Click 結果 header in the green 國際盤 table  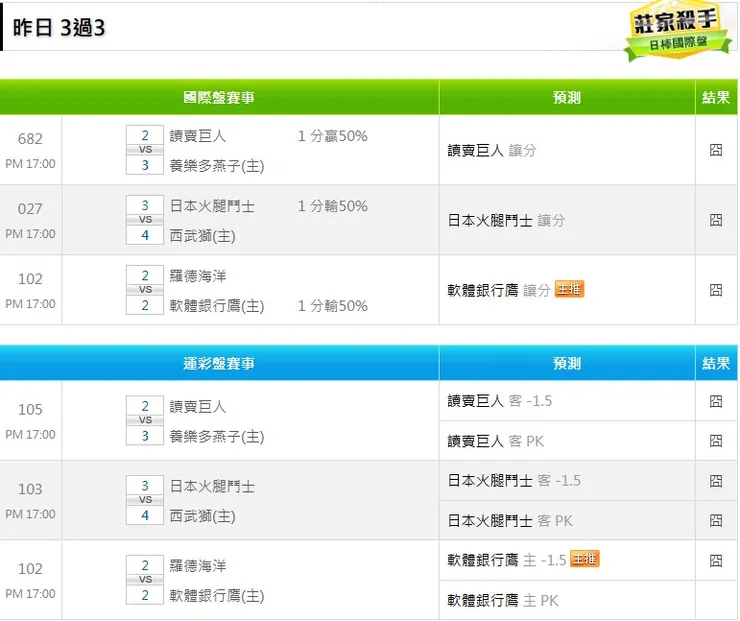(x=716, y=97)
